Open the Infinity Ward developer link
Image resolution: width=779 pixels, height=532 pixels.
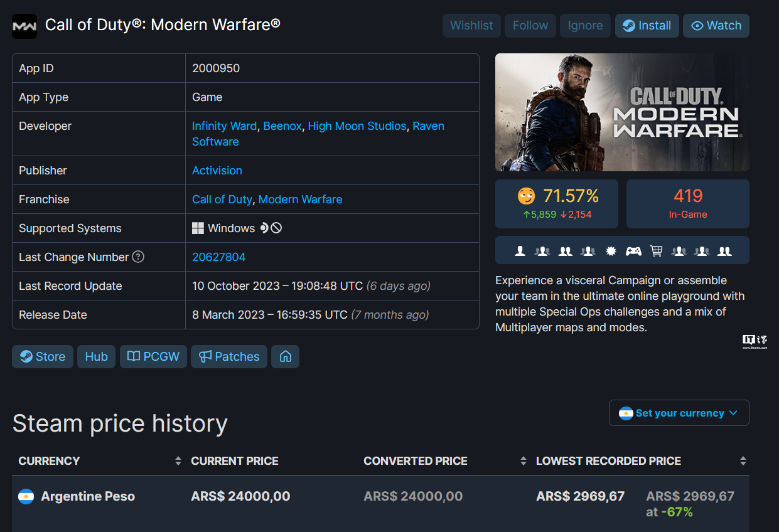pyautogui.click(x=224, y=126)
